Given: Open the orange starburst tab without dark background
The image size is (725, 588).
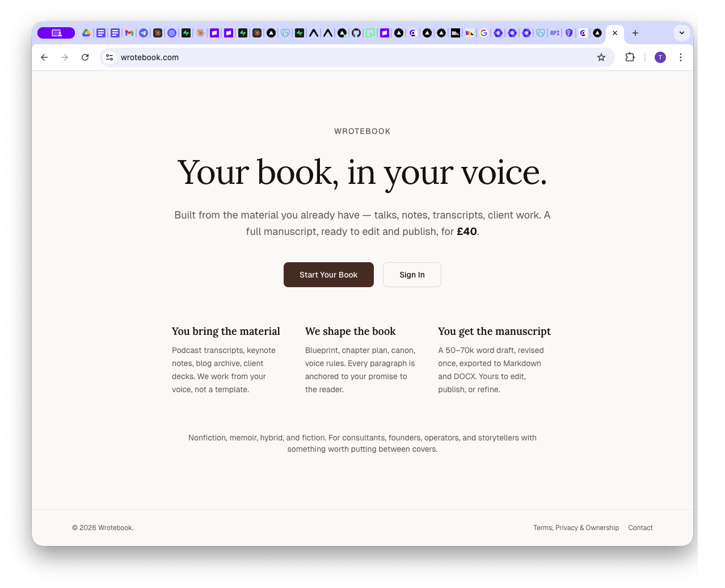Looking at the screenshot, I should [200, 33].
